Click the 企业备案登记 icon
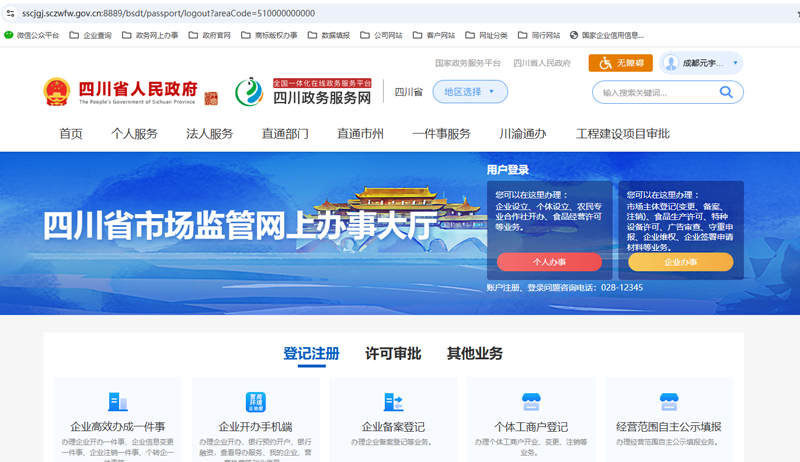 [393, 402]
